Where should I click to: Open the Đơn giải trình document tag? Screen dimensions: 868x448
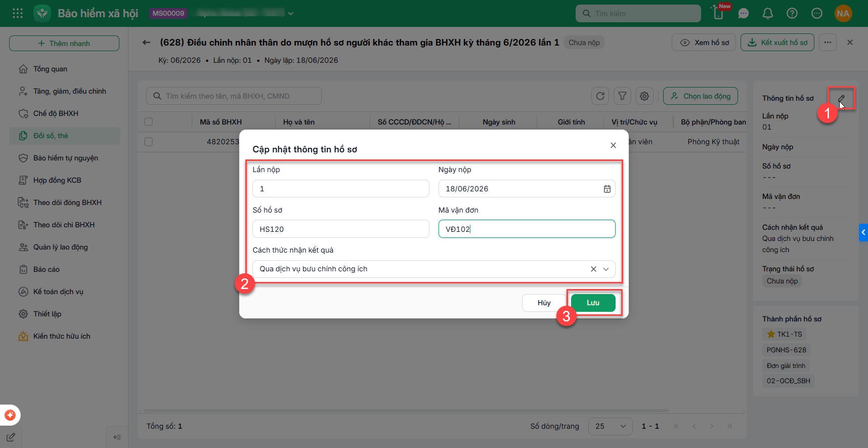click(x=786, y=365)
